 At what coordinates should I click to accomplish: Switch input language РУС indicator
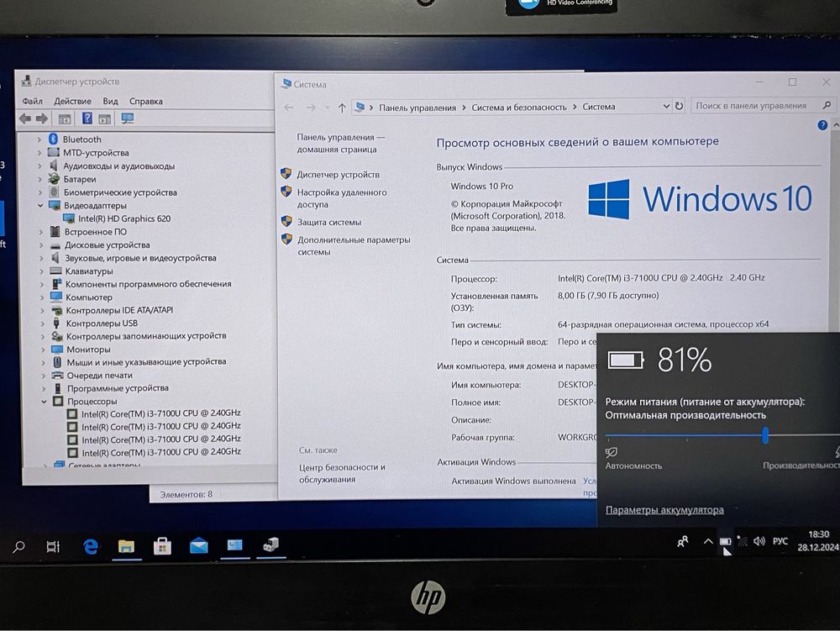(780, 541)
